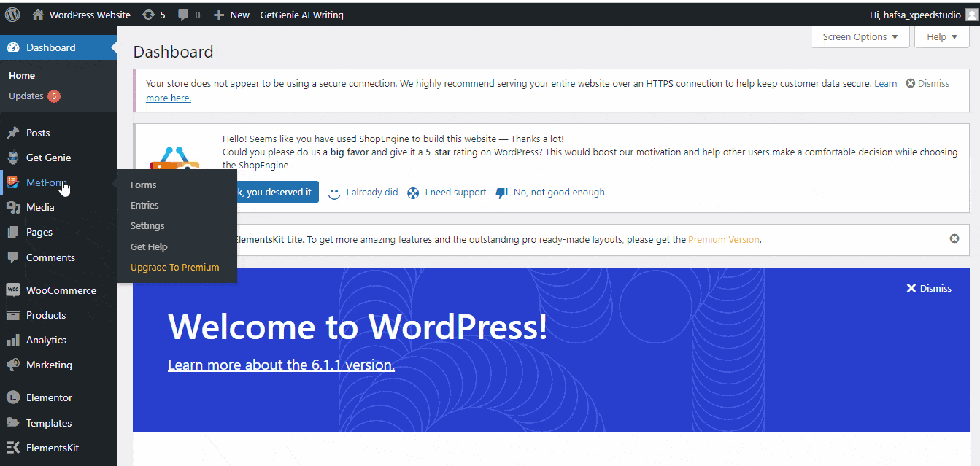Click the Get Genie icon in sidebar
The width and height of the screenshot is (980, 466).
13,158
